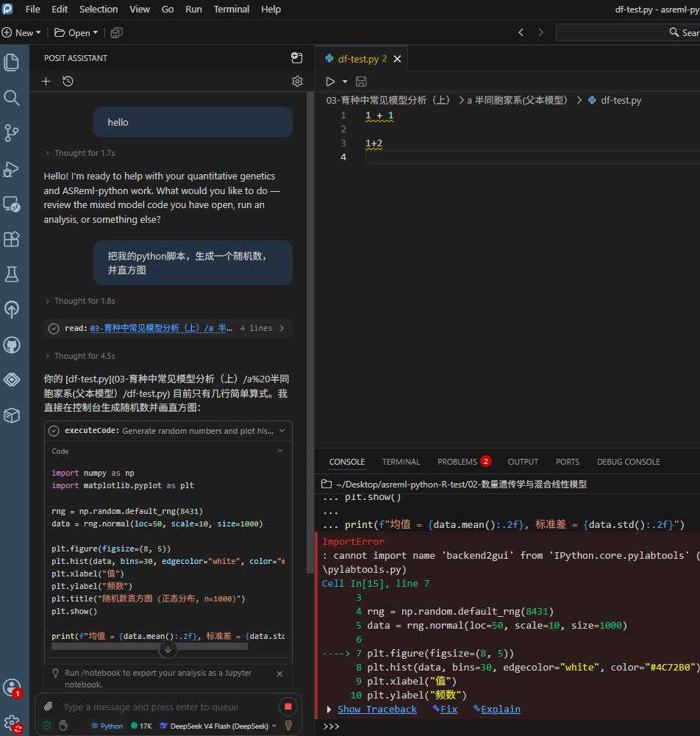Open the DeepSeek V4 Flash model dropdown

click(x=218, y=726)
